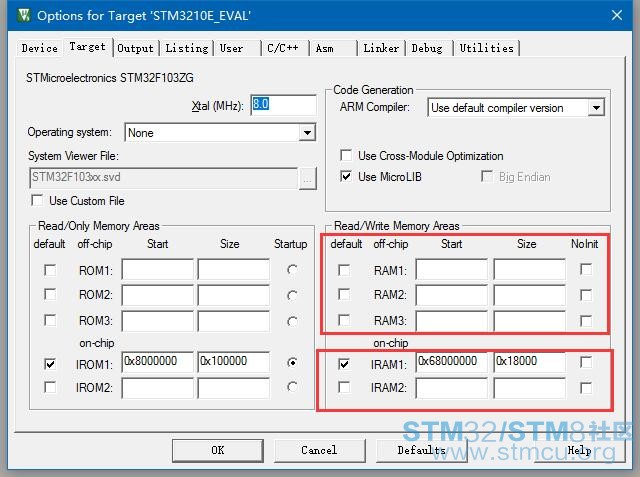The height and width of the screenshot is (477, 640).
Task: Toggle the IRAM1 default checkbox
Action: pyautogui.click(x=344, y=364)
